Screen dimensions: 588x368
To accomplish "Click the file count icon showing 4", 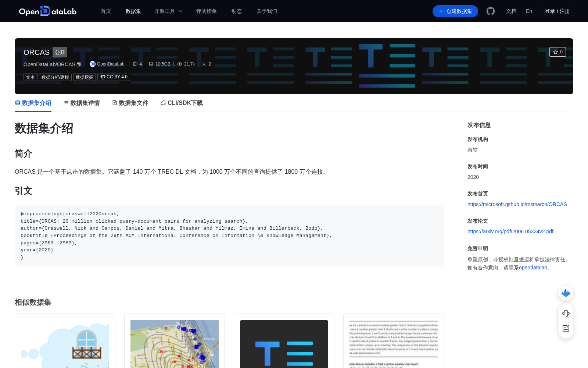I will click(x=135, y=64).
